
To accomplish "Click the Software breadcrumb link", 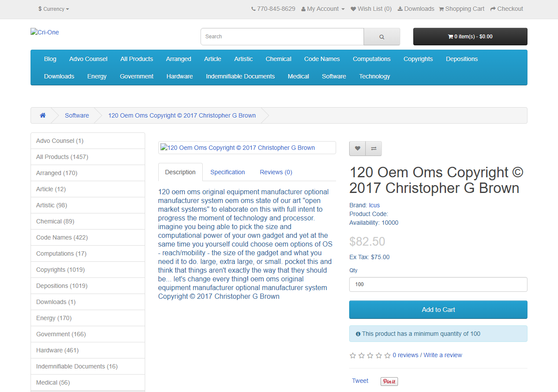I will (77, 115).
